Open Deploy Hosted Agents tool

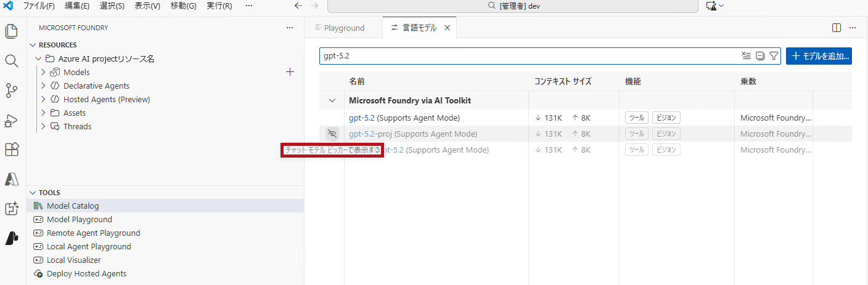[x=165, y=274]
